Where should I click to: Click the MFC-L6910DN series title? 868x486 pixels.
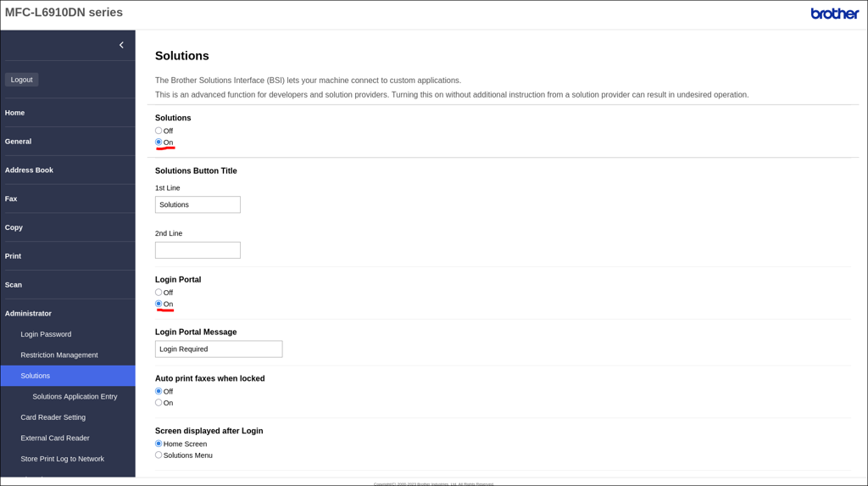[x=64, y=12]
